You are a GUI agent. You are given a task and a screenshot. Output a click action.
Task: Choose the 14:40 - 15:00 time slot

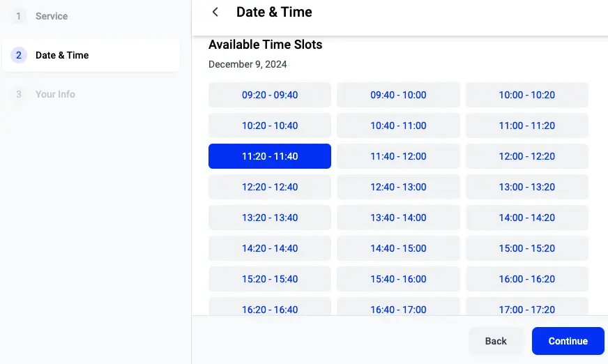(x=398, y=248)
